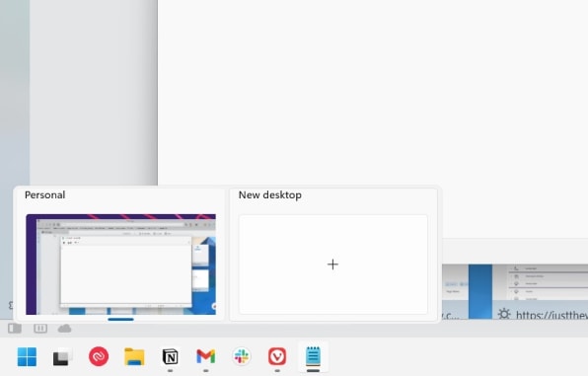Click the page tiling status bar icon
Viewport: 588px width, 376px height.
40,329
